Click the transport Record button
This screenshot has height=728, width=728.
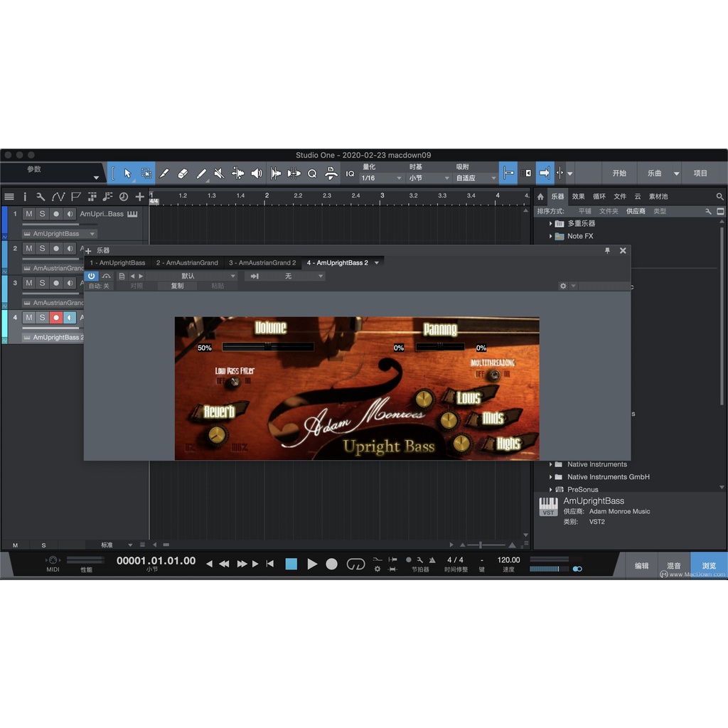click(331, 564)
